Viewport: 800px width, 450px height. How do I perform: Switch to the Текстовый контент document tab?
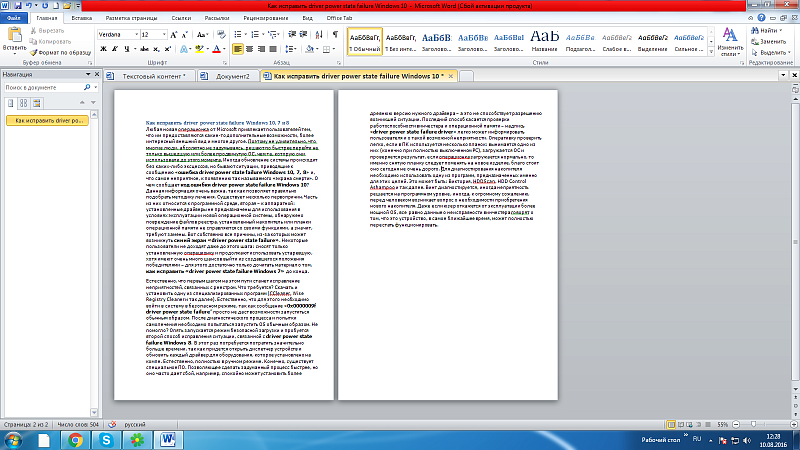point(150,76)
